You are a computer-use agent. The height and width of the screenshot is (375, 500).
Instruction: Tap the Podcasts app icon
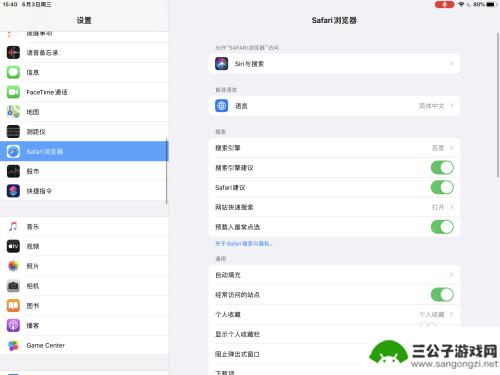coord(13,325)
